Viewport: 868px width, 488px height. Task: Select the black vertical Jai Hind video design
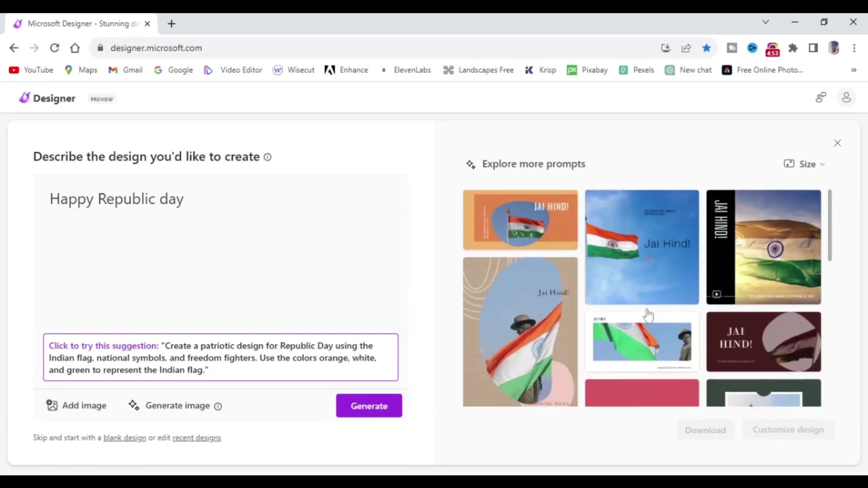764,247
